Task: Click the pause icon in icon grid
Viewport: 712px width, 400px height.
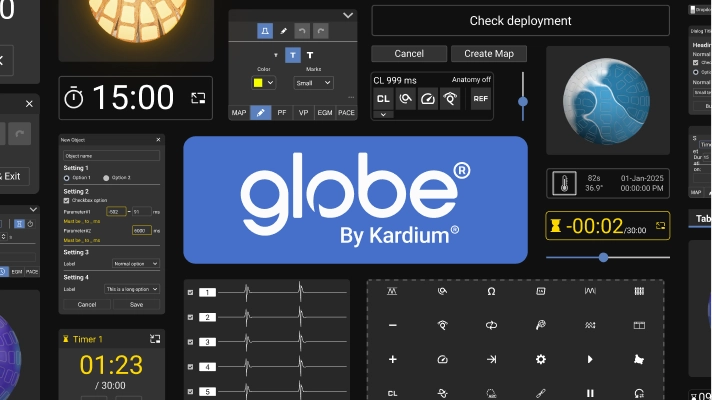Action: [590, 393]
